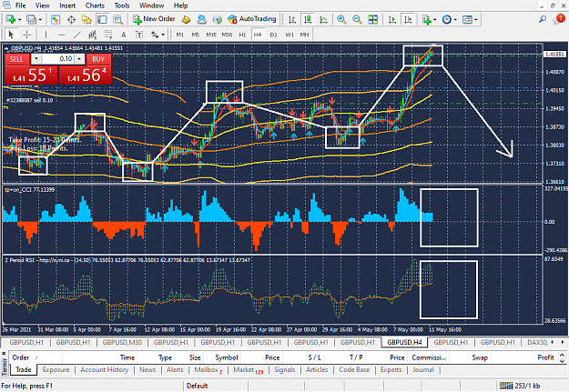Expand the new chart dropdown arrow
Viewport: 569px width, 392px height.
pyautogui.click(x=20, y=20)
